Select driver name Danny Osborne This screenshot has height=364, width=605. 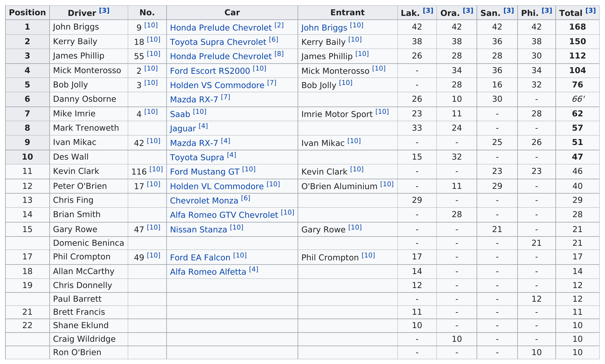coord(85,99)
